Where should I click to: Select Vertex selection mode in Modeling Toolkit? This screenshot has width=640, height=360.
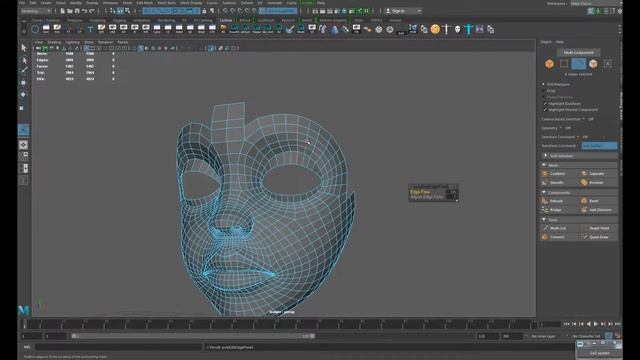point(564,64)
